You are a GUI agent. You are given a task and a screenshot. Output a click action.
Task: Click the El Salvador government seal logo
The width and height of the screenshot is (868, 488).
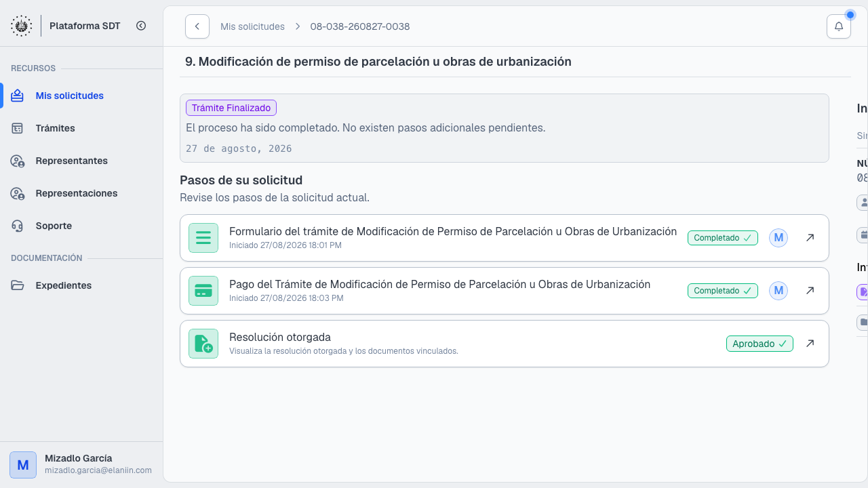(21, 26)
